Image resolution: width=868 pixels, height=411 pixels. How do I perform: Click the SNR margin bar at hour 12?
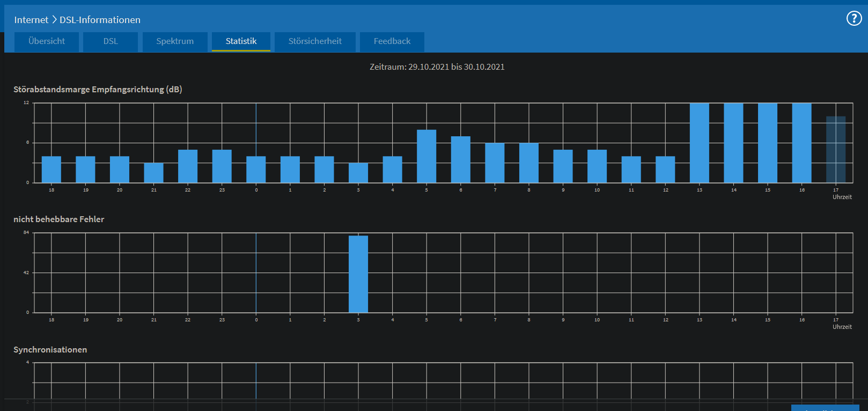[x=665, y=170]
